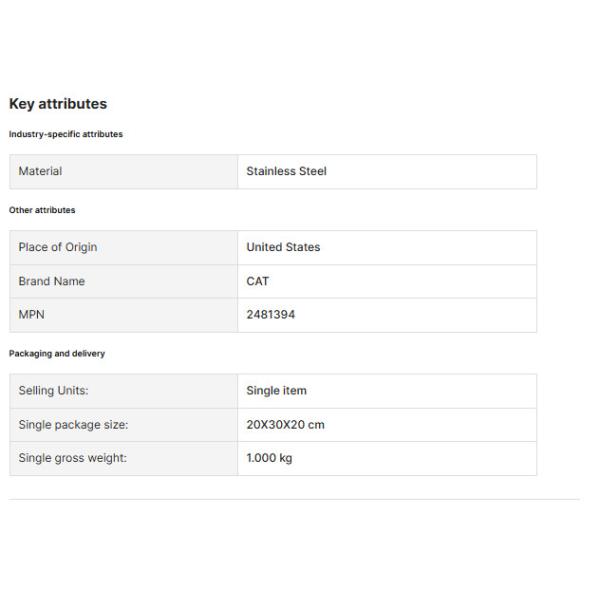Select the Brand Name label

(x=52, y=281)
